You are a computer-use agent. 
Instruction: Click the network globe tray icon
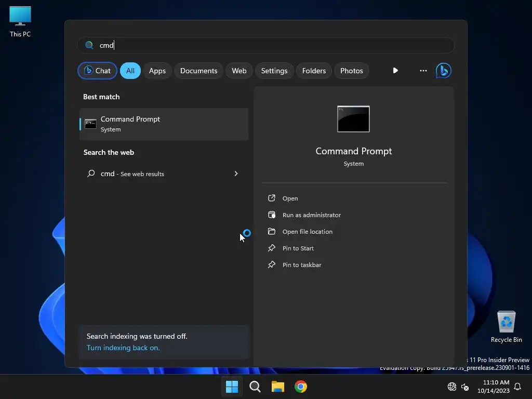[x=452, y=387]
